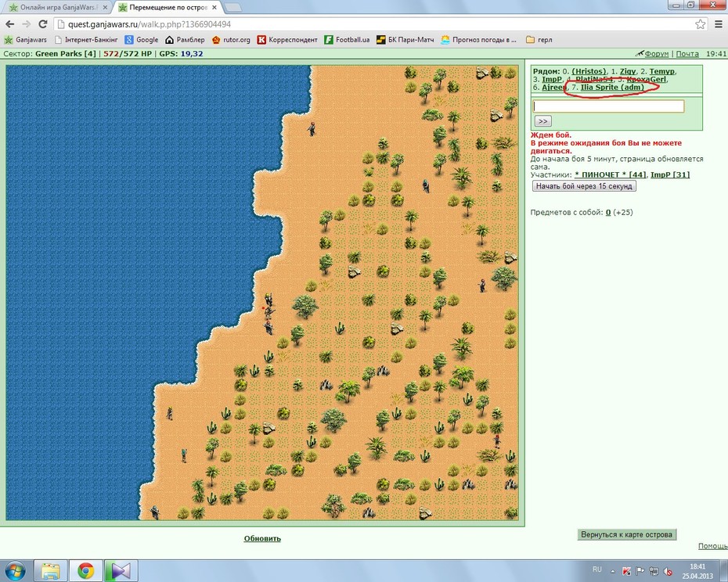Open a new browser tab

click(232, 7)
